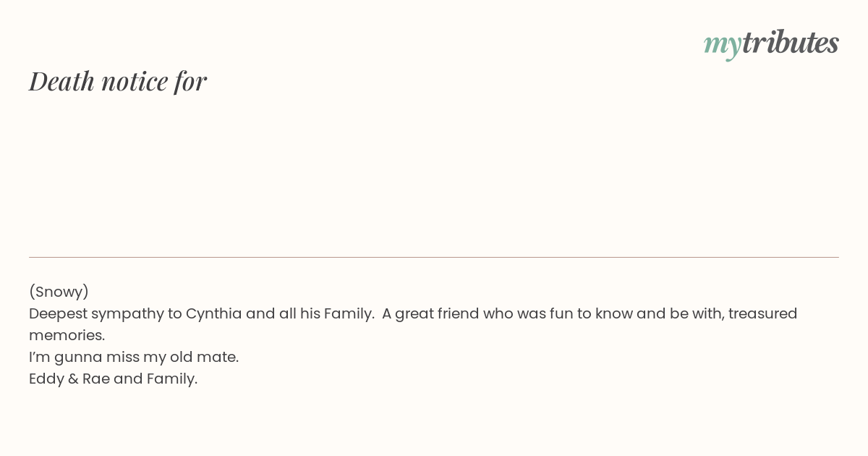Click the word "memories." on second line

(x=67, y=335)
